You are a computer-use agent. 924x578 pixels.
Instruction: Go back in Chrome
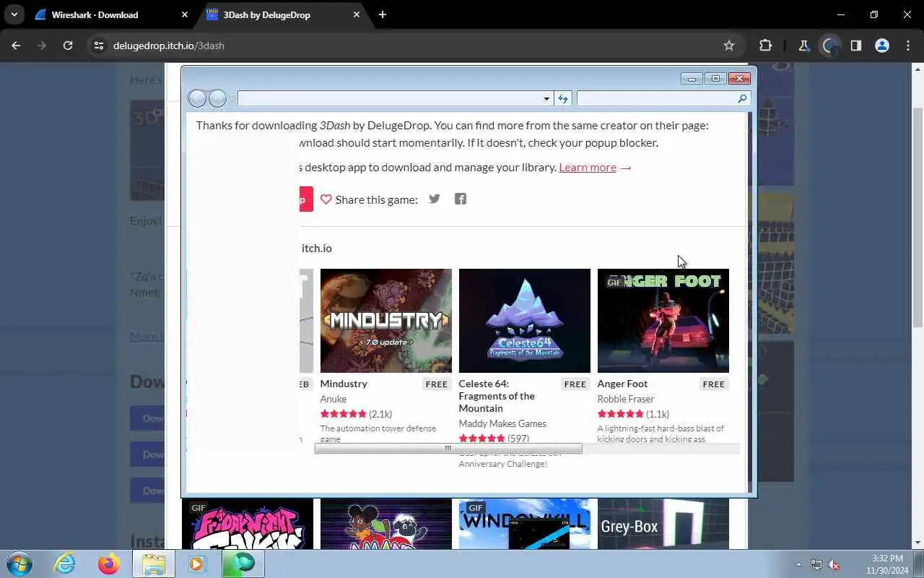pos(17,46)
